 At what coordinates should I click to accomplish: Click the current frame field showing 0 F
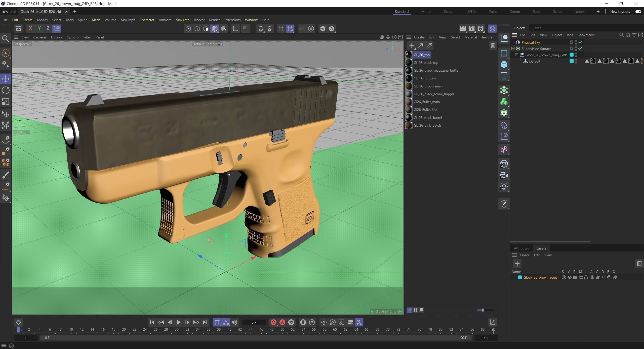point(254,322)
